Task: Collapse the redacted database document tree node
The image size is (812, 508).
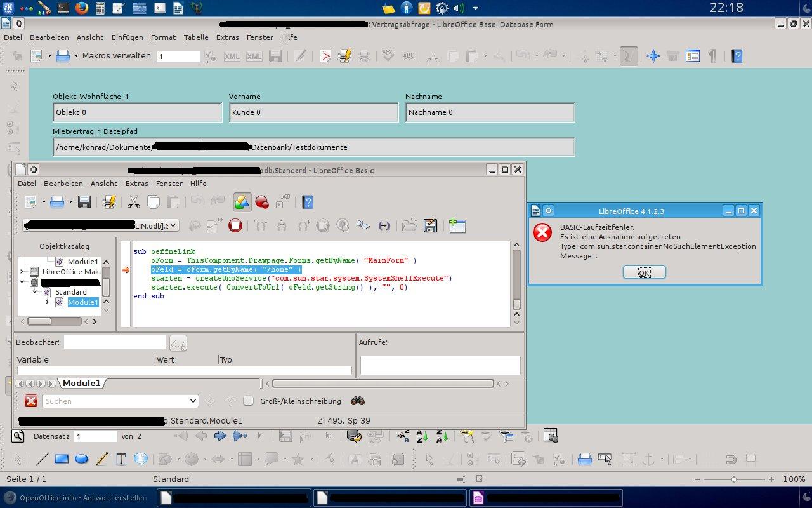Action: (23, 282)
